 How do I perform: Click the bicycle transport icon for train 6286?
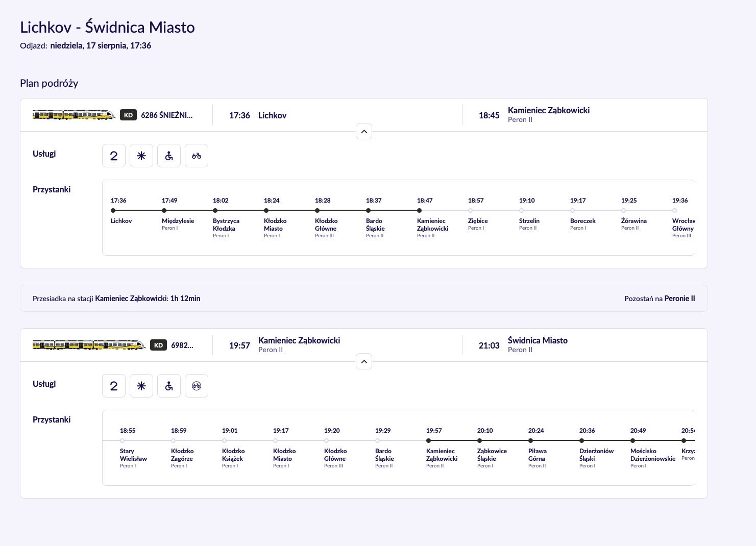197,156
